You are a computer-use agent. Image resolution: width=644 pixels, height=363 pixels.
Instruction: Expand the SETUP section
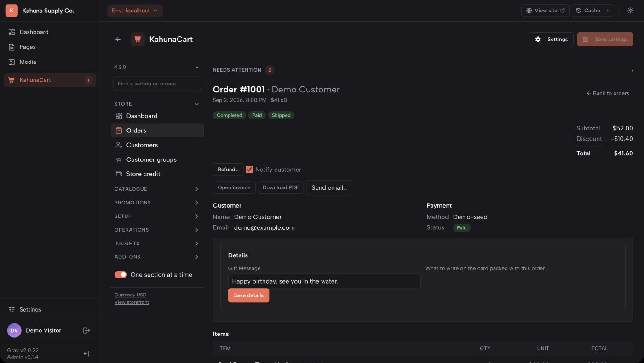(157, 216)
